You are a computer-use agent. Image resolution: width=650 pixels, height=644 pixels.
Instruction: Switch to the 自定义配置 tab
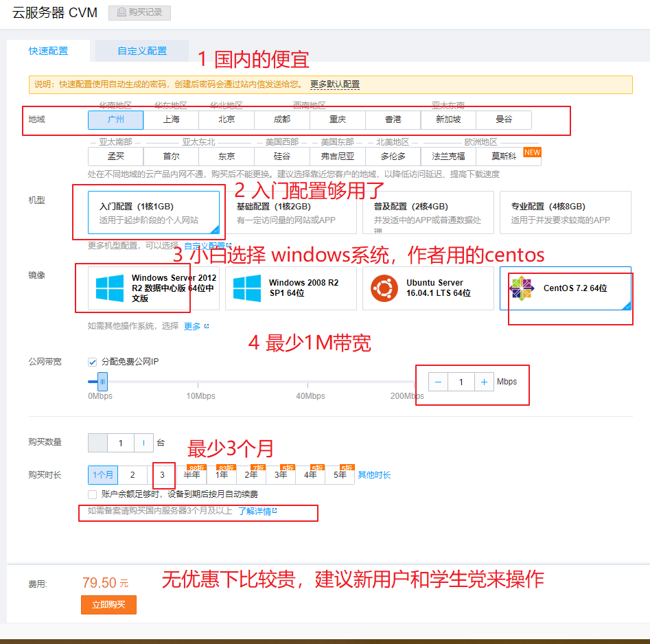click(x=142, y=51)
